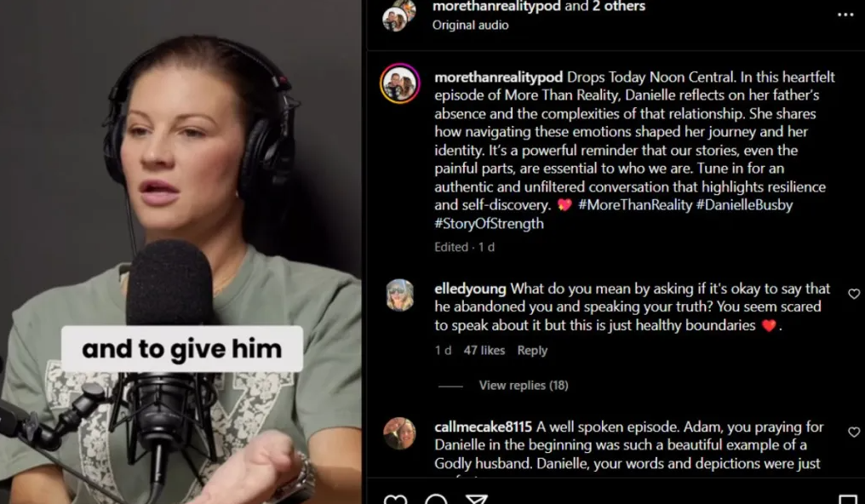This screenshot has height=504, width=865.
Task: Open callmecake8115's profile avatar
Action: tap(399, 433)
